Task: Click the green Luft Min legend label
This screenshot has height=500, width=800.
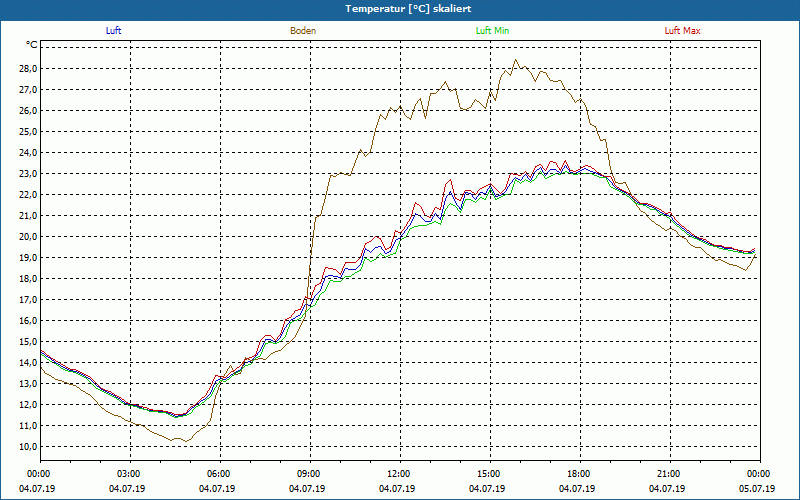Action: click(x=492, y=31)
